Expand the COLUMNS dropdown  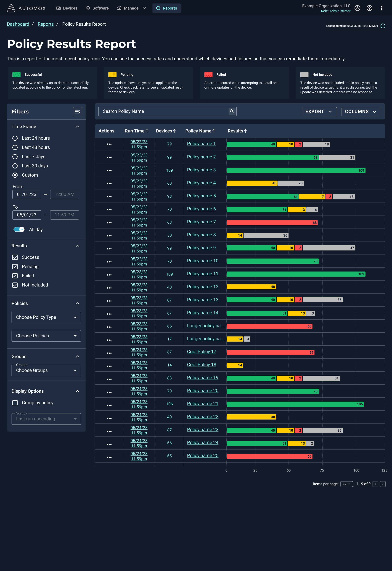click(x=361, y=112)
